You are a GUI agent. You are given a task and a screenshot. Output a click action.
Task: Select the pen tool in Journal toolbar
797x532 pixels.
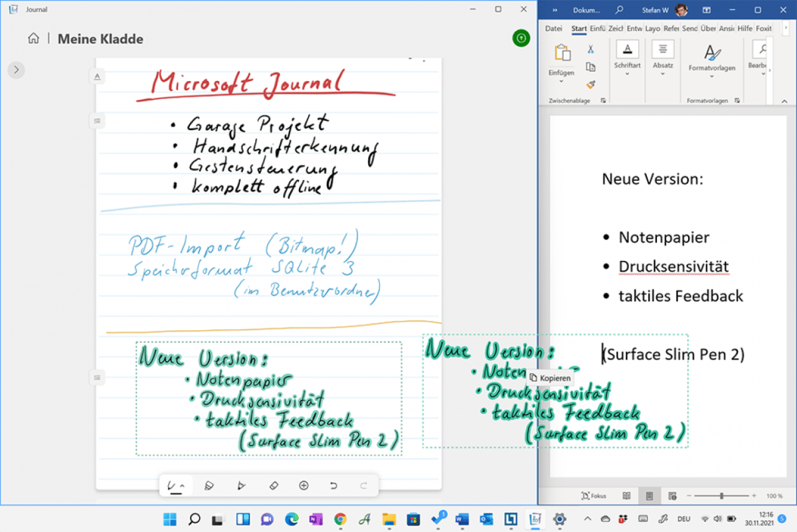click(172, 486)
